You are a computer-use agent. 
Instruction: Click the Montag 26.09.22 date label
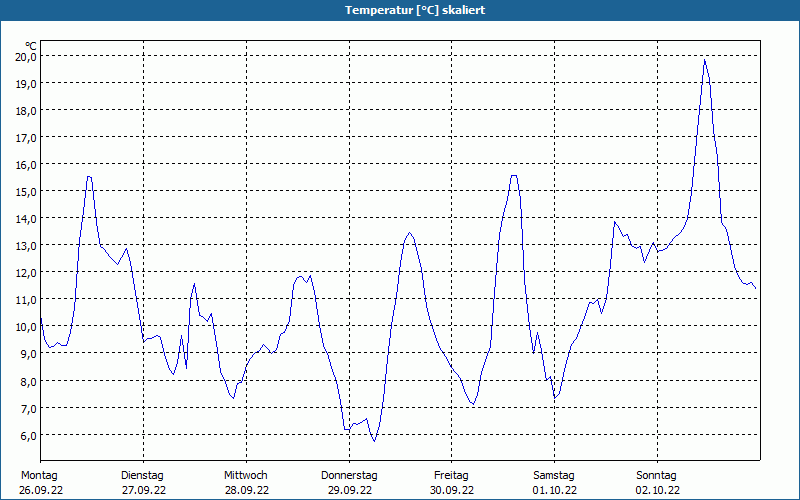click(40, 483)
